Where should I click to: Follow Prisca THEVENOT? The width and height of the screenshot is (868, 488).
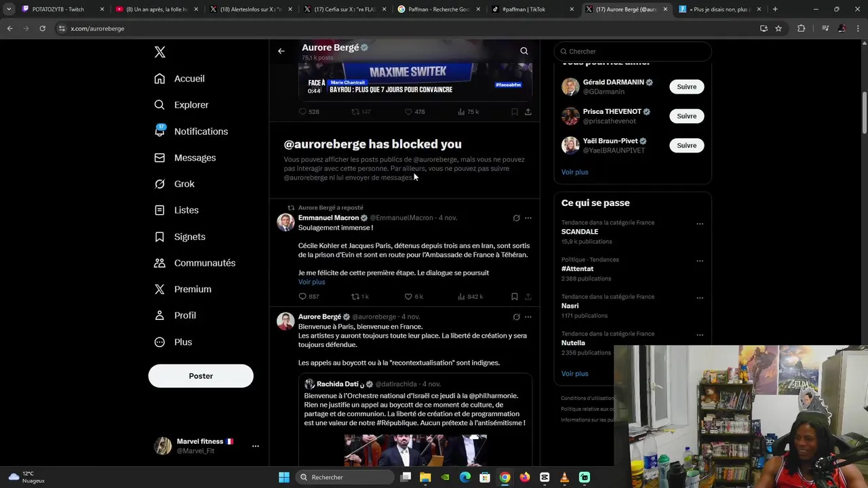686,116
